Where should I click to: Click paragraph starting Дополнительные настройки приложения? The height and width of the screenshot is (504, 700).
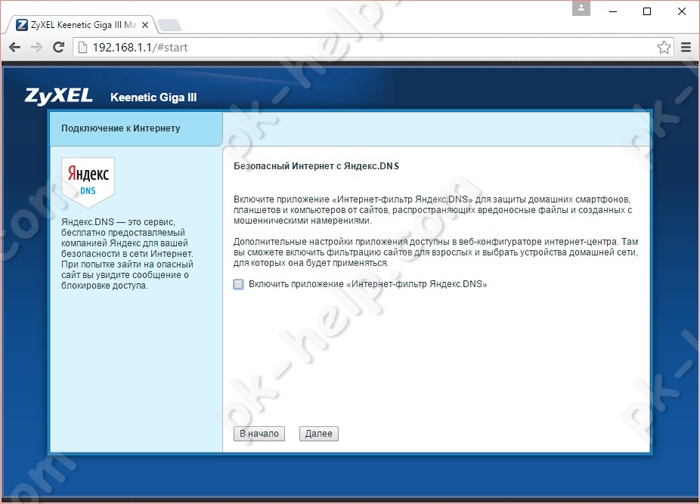436,252
